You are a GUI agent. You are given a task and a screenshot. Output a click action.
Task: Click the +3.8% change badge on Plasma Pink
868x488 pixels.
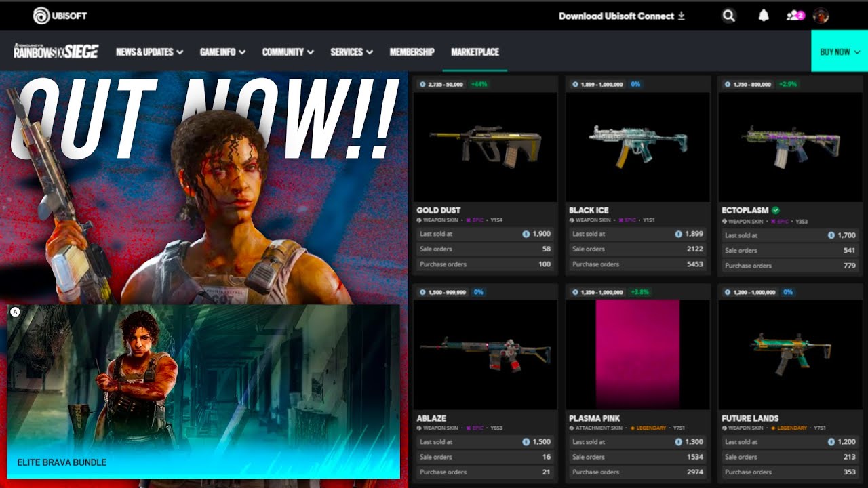pyautogui.click(x=640, y=291)
